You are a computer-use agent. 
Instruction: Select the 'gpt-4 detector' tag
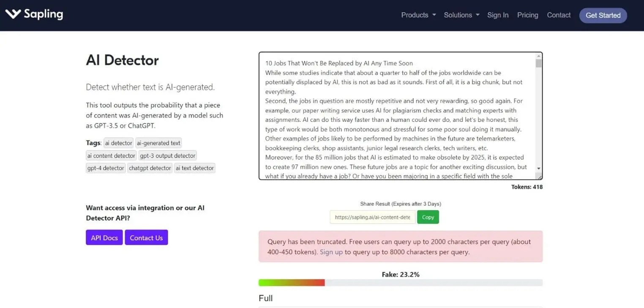[x=106, y=168]
